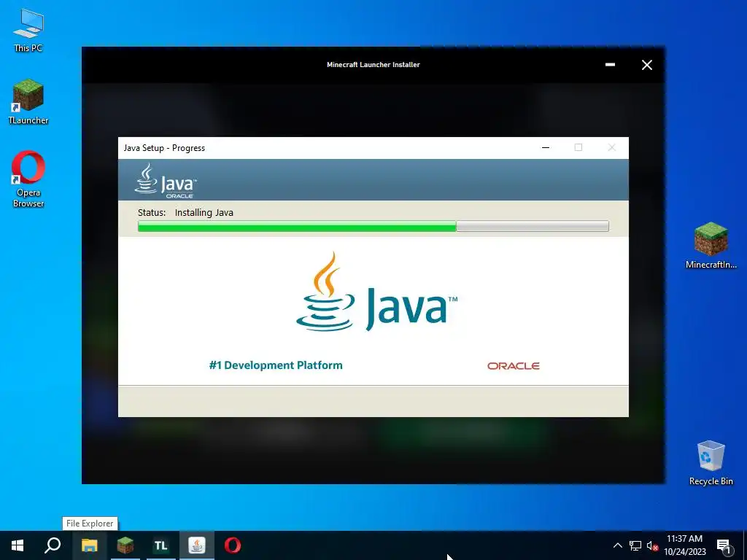747x560 pixels.
Task: Click the Show desktop strip on taskbar
Action: (745, 545)
